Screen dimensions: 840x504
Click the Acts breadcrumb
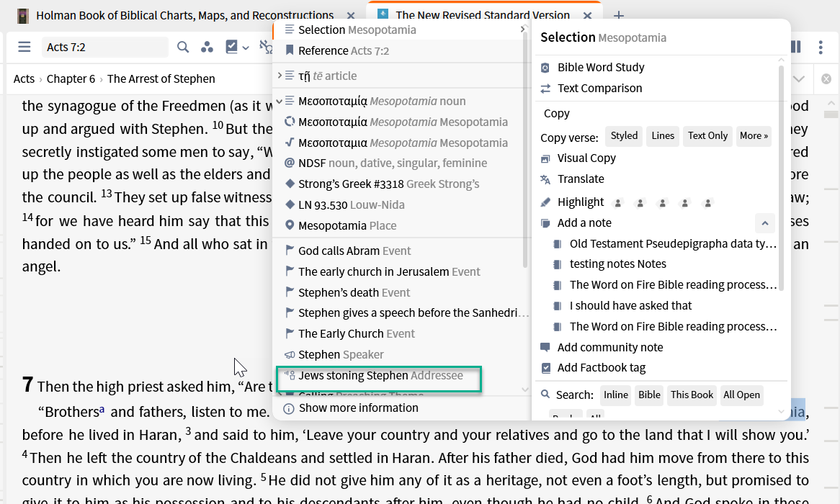tap(24, 78)
